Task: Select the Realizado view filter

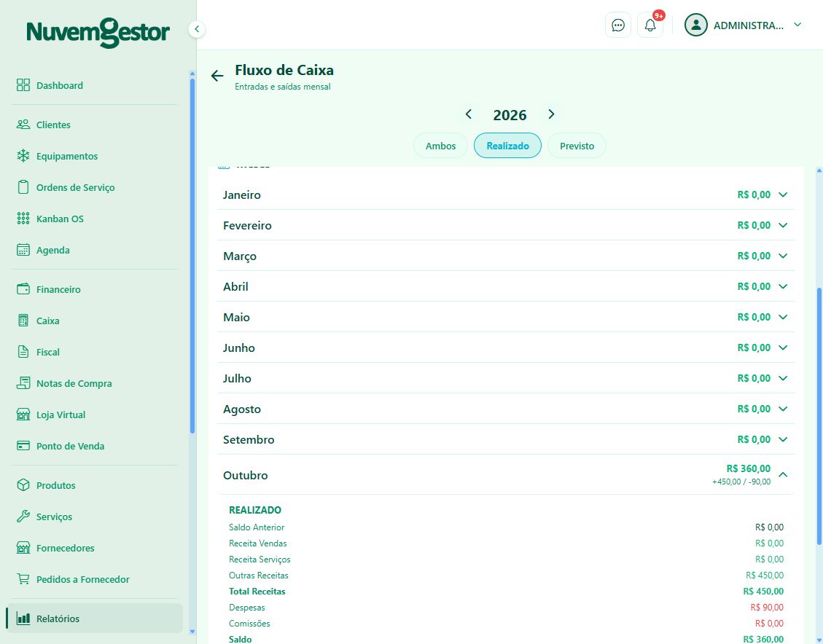Action: point(507,146)
